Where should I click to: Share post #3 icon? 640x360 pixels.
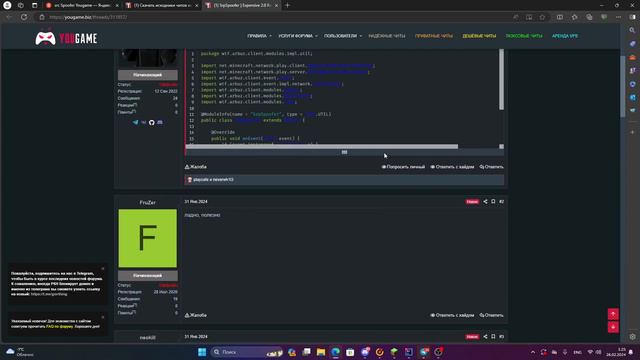[485, 337]
